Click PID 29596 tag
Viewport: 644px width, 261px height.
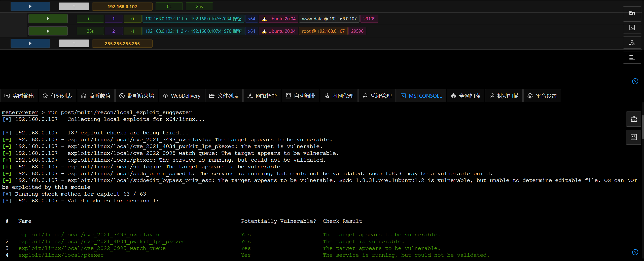[x=357, y=31]
